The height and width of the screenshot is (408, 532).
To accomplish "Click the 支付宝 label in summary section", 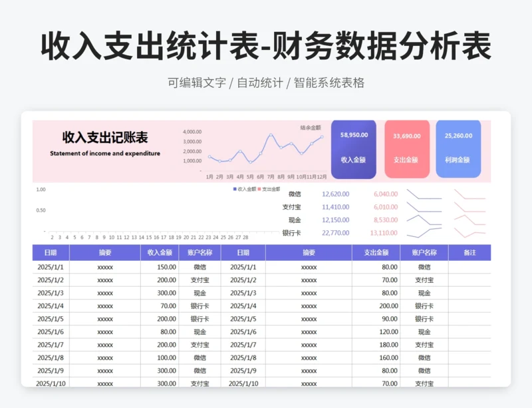I will (291, 207).
